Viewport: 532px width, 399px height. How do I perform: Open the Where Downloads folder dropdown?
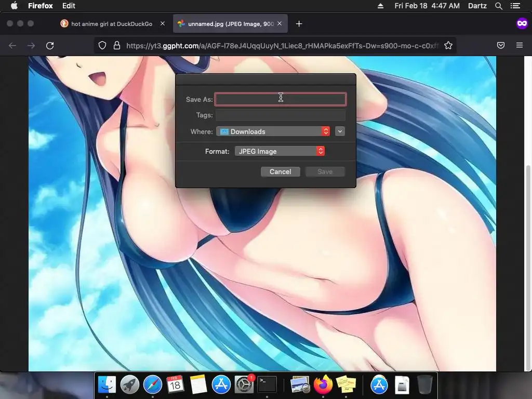tap(273, 131)
